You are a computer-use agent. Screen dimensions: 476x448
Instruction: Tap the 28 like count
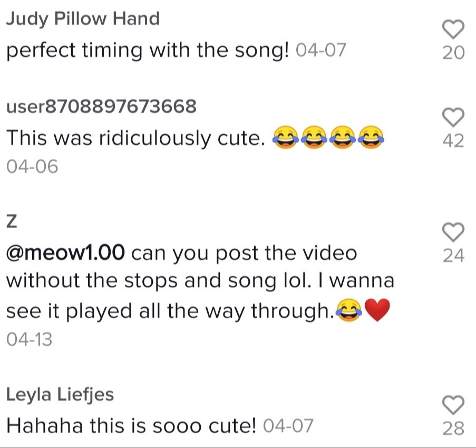pyautogui.click(x=453, y=428)
